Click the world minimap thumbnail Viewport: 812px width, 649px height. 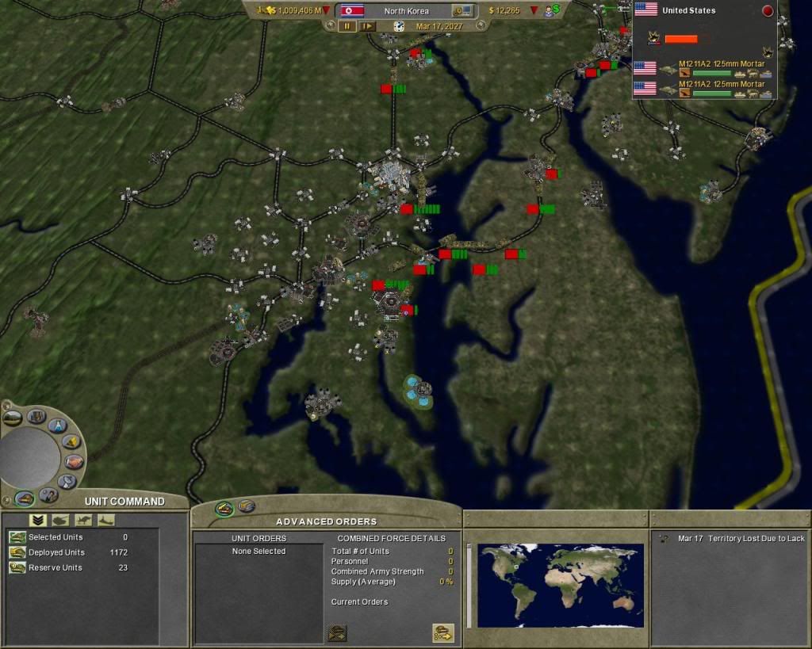(x=561, y=586)
